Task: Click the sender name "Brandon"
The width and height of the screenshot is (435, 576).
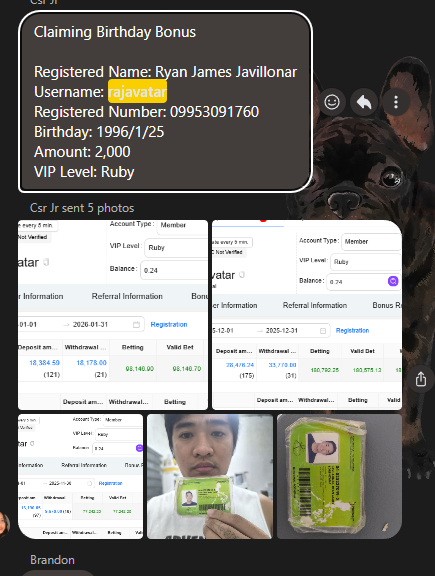Action: [52, 560]
